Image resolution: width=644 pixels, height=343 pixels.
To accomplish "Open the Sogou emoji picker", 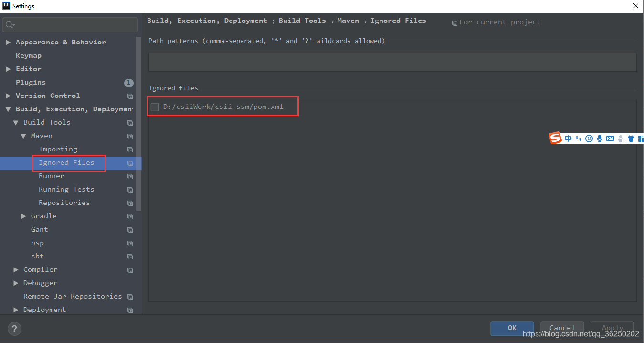I will [x=589, y=139].
